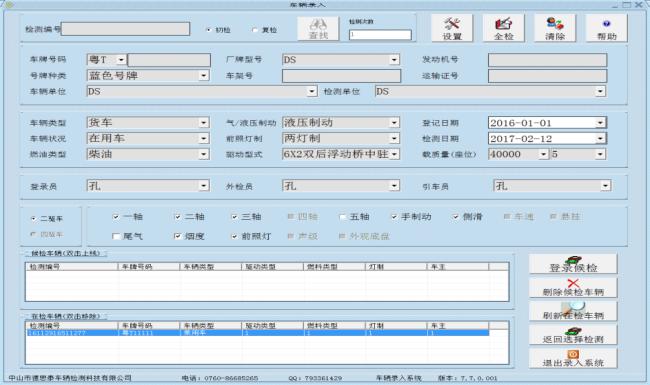Click the 设置 wrench tools icon
This screenshot has height=385, width=650.
click(452, 28)
